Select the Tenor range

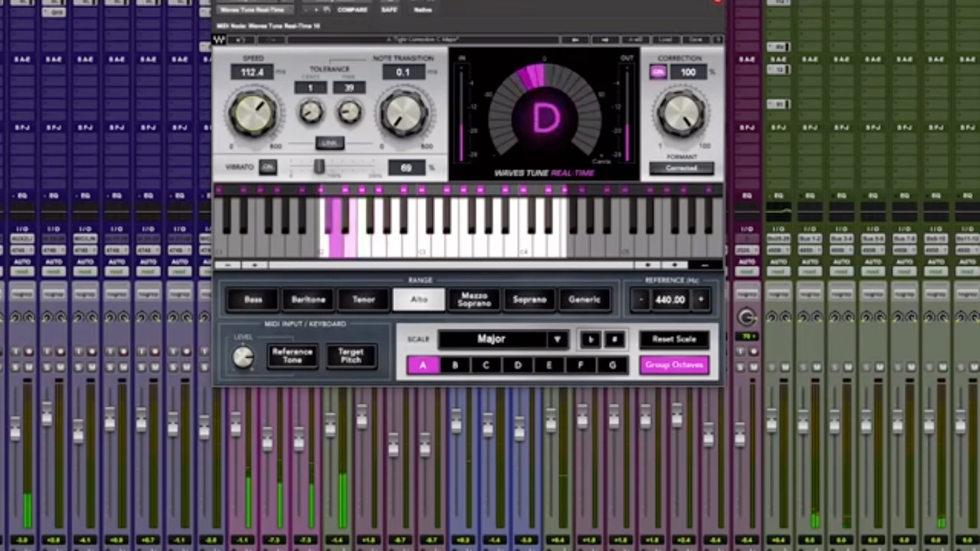(x=363, y=300)
